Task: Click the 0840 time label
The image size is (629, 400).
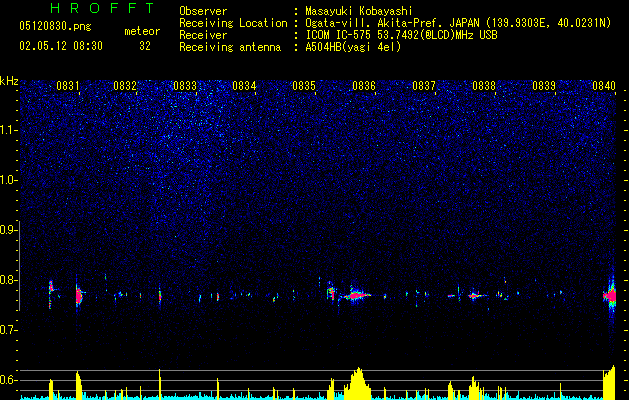Action: pos(604,86)
